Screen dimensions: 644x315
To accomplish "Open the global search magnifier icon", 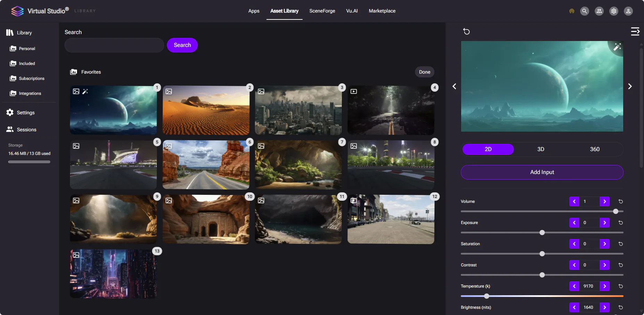I will pyautogui.click(x=585, y=11).
